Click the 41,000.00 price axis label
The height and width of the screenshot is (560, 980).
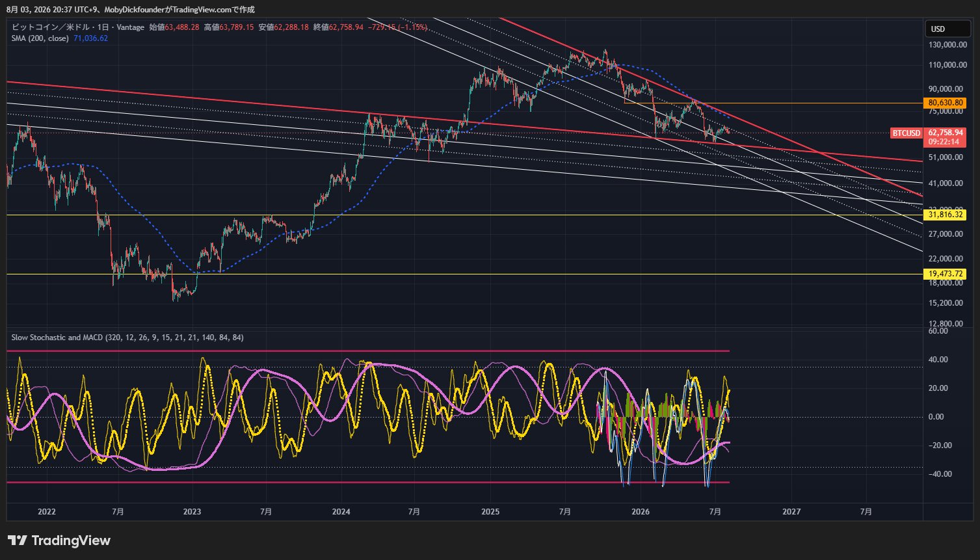click(x=946, y=183)
